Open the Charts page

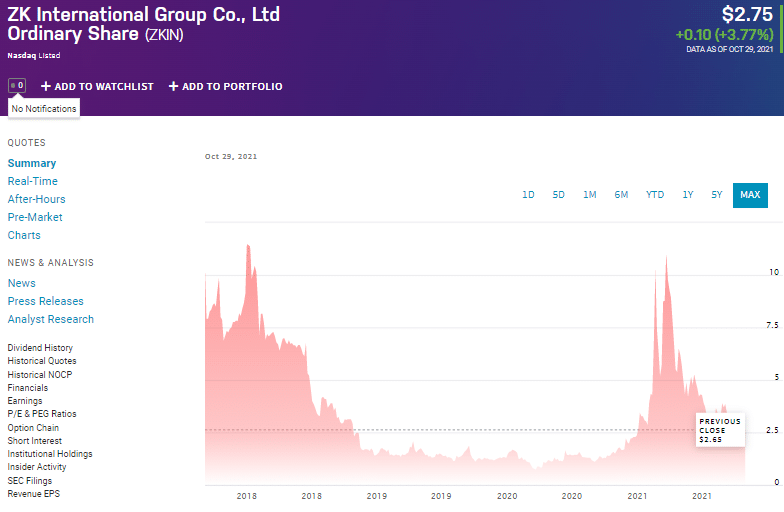pos(24,235)
